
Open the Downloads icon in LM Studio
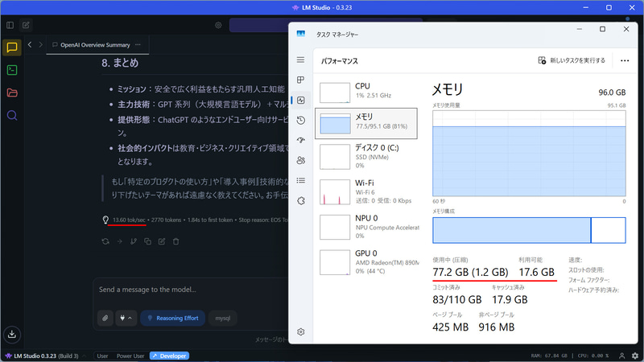(x=12, y=334)
